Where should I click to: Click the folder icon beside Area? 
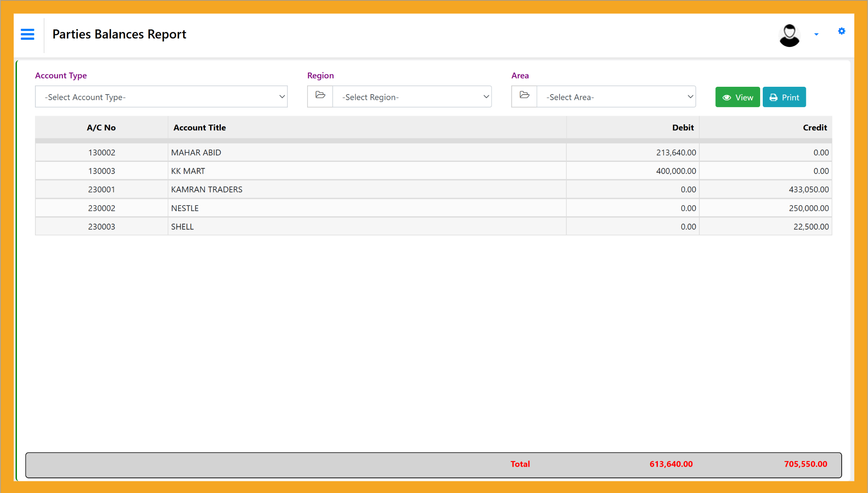pyautogui.click(x=524, y=96)
